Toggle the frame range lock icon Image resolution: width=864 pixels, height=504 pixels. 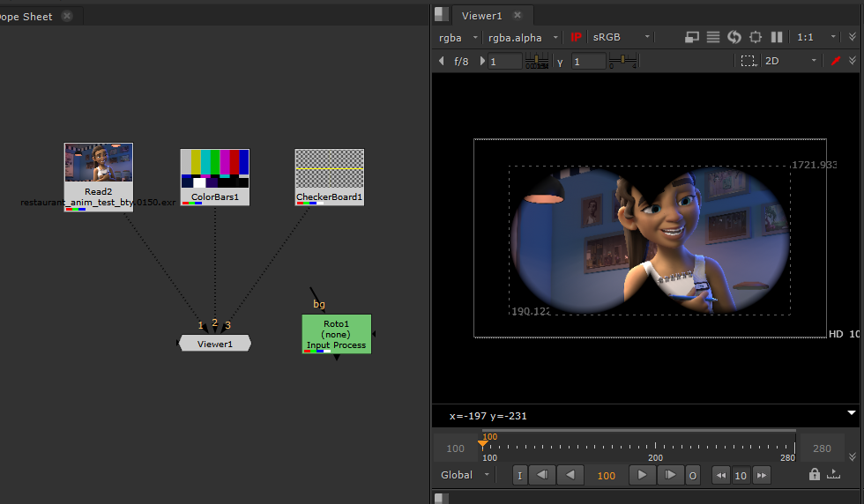[815, 474]
